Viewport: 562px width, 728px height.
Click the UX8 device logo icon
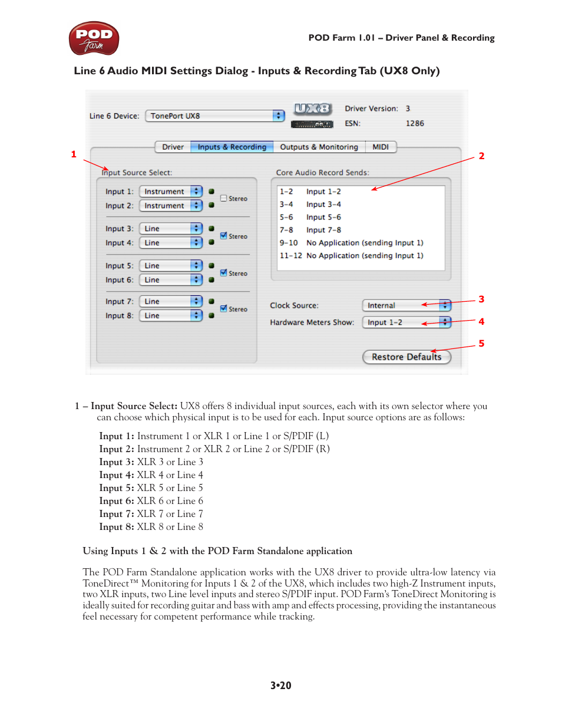point(313,109)
